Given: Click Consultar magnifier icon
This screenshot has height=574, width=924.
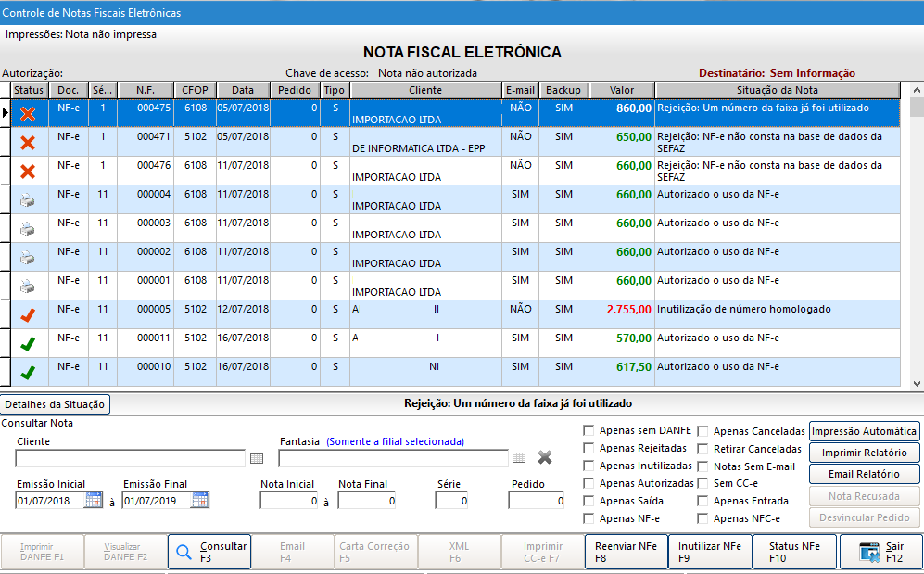Looking at the screenshot, I should (x=184, y=552).
